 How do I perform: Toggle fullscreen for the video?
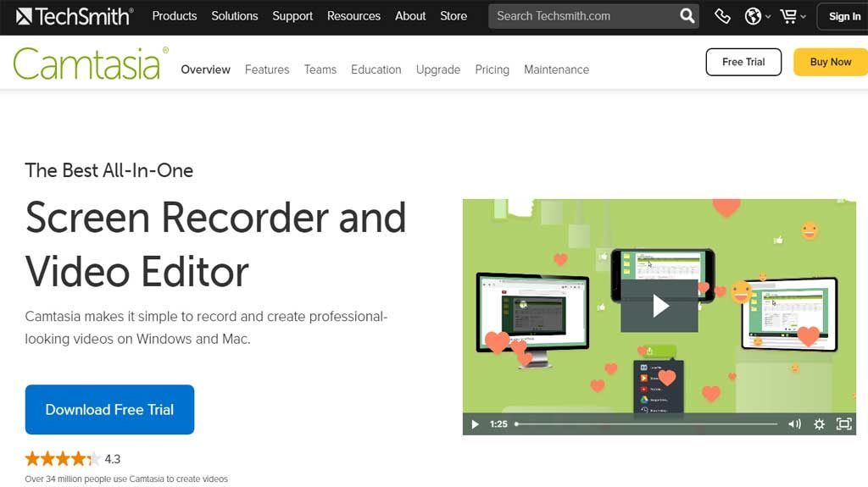tap(843, 423)
